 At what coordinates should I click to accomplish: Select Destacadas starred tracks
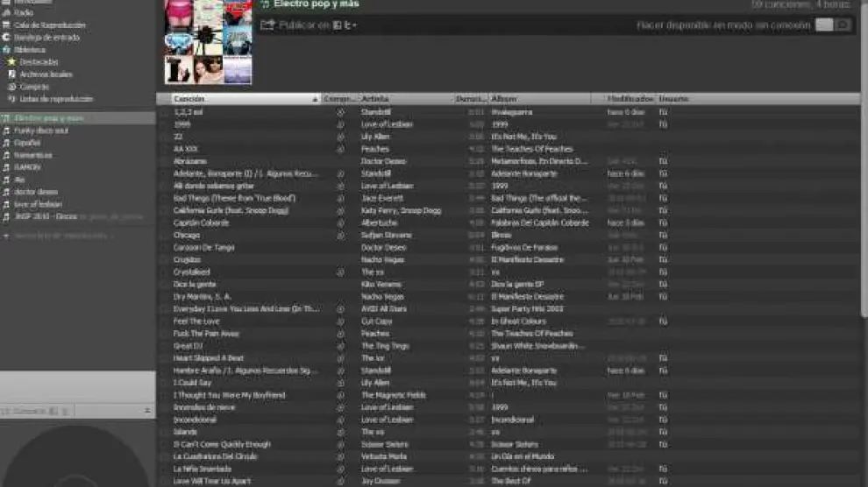(38, 62)
